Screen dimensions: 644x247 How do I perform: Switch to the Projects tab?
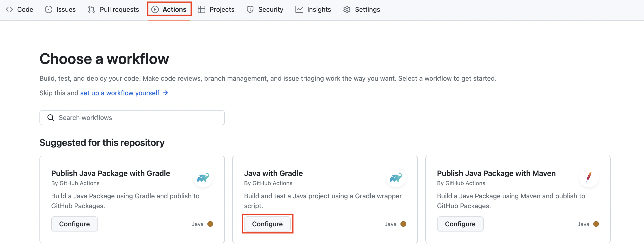coord(216,9)
